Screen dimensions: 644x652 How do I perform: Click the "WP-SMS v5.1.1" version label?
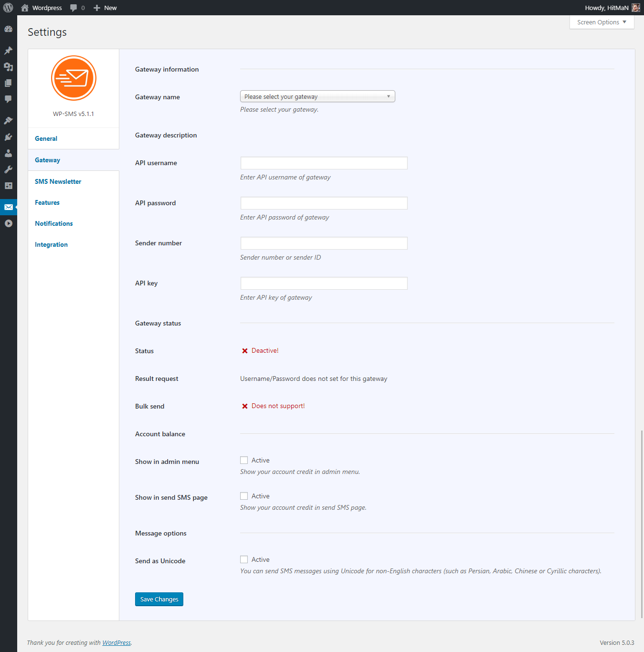[74, 114]
